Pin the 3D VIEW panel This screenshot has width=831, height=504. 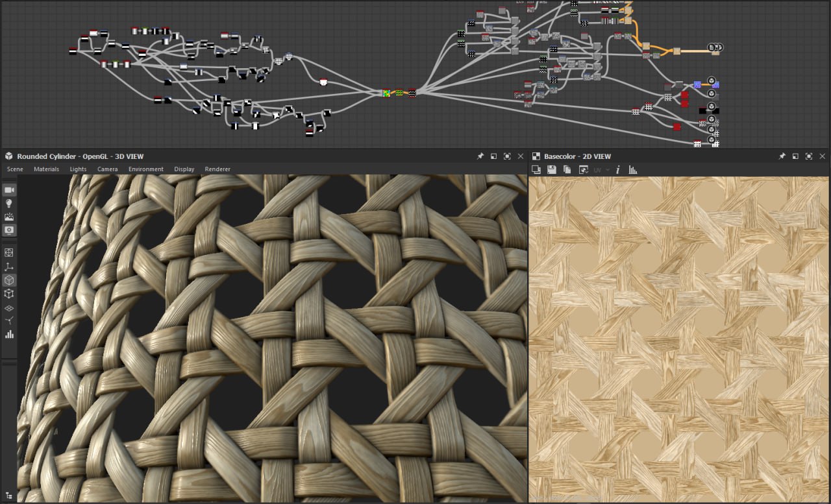pos(480,156)
